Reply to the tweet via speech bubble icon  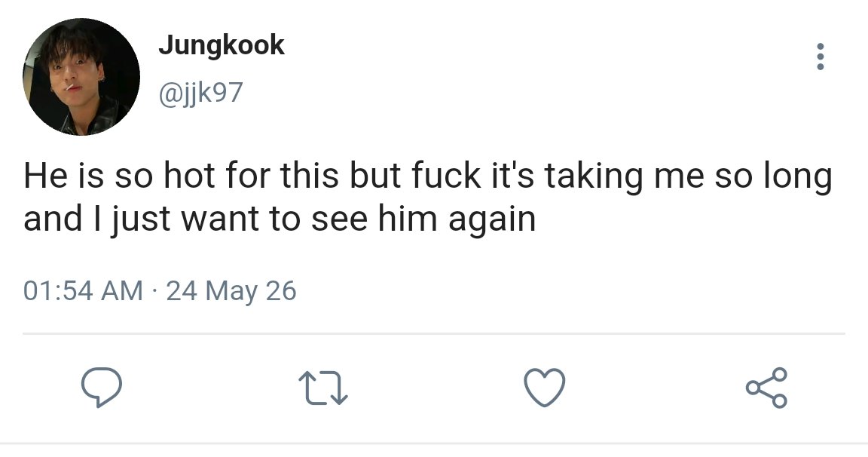101,387
